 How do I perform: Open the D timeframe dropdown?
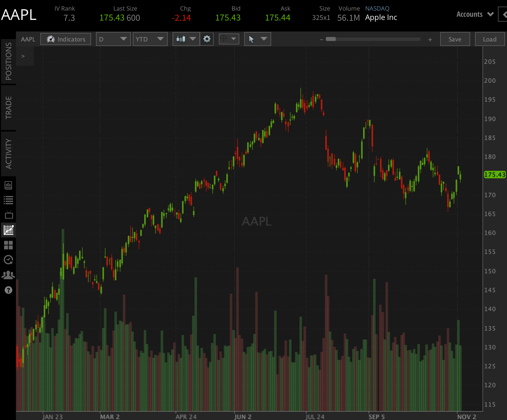(113, 39)
